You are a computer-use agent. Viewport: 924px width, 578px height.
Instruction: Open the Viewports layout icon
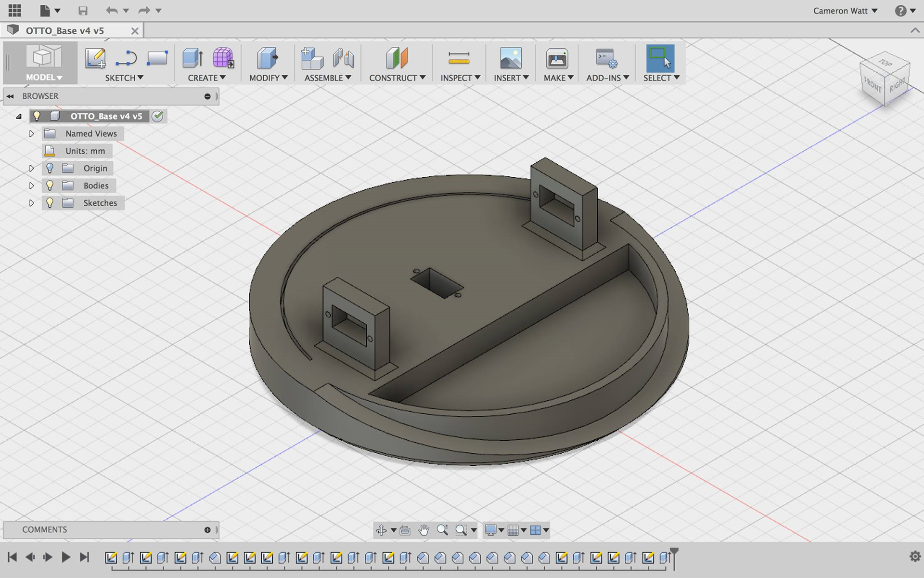tap(535, 530)
